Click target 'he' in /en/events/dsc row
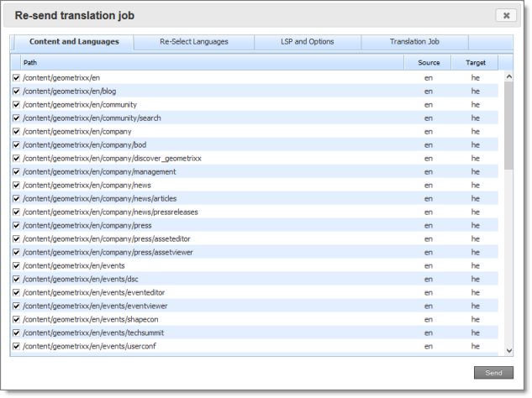The image size is (532, 398). coord(475,279)
